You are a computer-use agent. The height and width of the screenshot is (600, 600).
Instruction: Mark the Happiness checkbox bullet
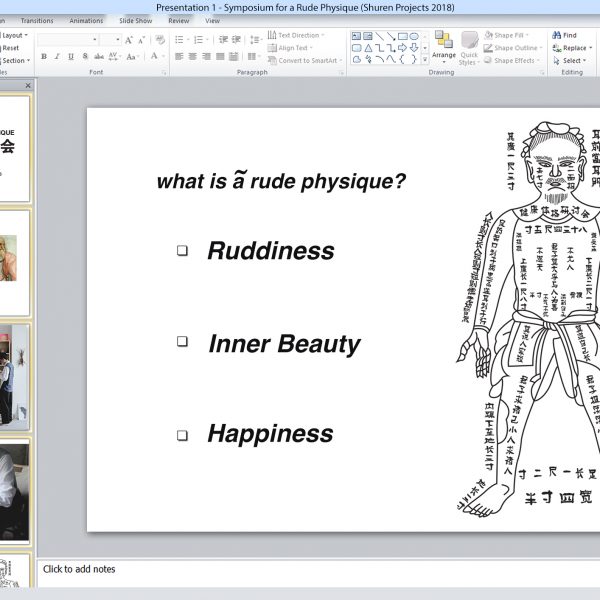pyautogui.click(x=182, y=435)
